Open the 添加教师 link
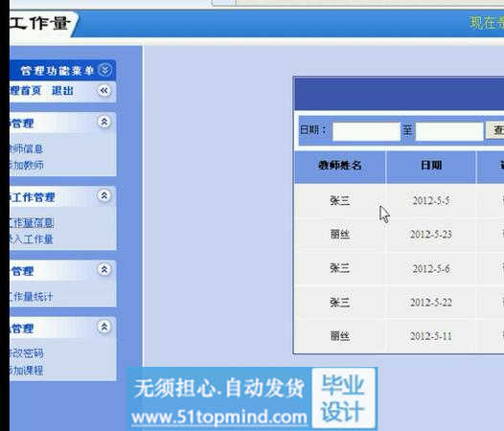The image size is (504, 431). click(x=27, y=165)
